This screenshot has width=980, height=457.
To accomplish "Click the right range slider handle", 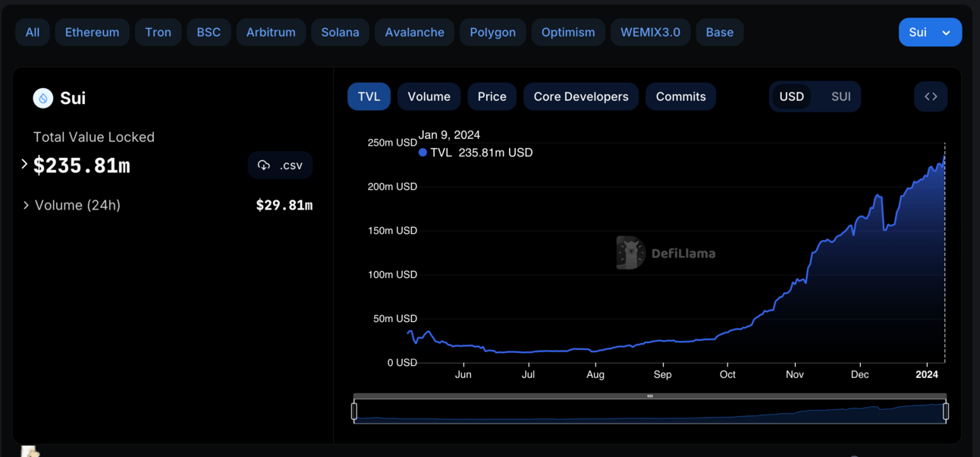I will (x=946, y=411).
